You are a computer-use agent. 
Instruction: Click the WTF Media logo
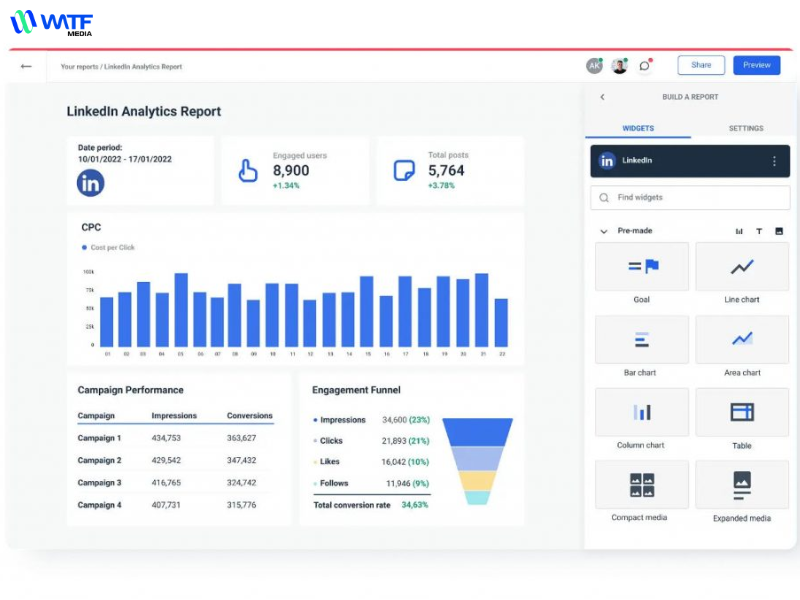52,23
